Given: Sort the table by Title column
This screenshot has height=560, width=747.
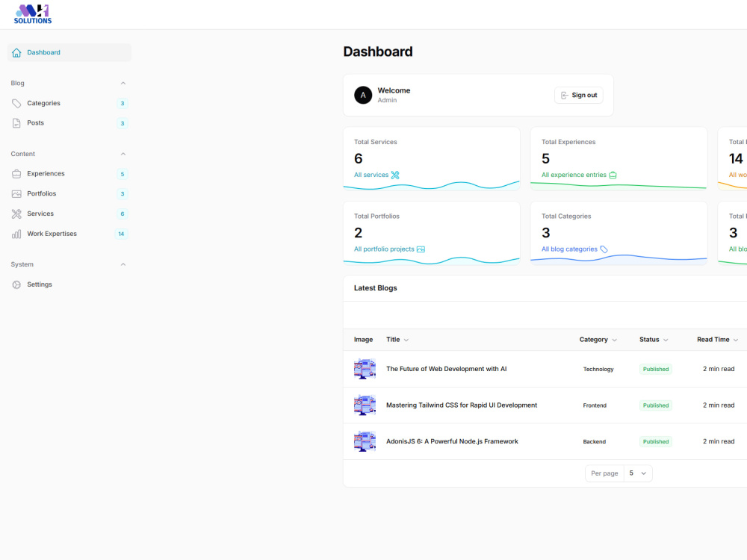Looking at the screenshot, I should [x=397, y=340].
